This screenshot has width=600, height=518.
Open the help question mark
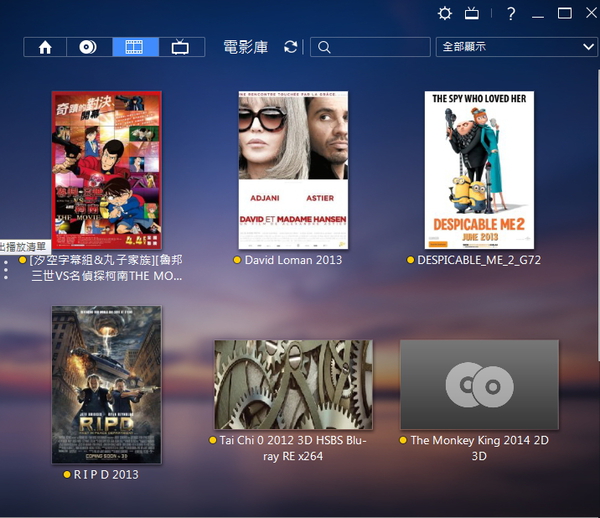coord(511,13)
